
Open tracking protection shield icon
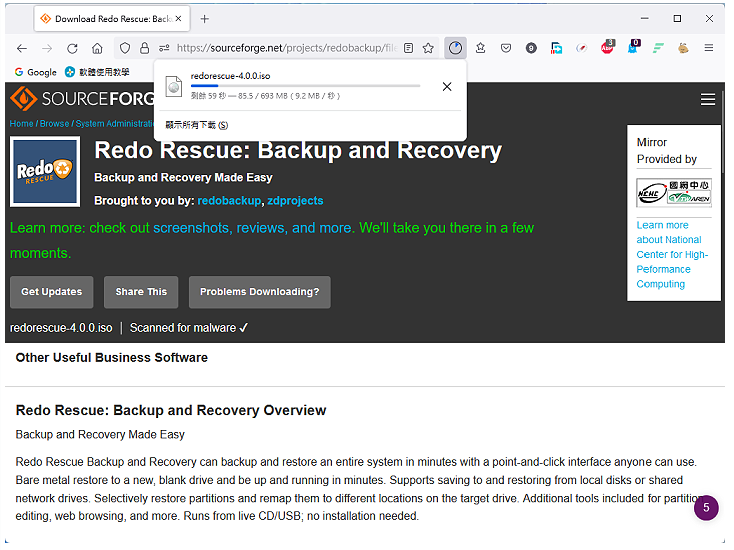pos(125,48)
